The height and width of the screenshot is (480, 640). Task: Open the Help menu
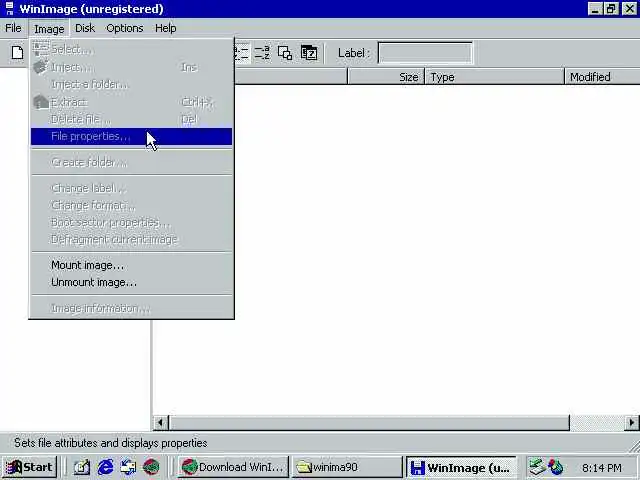pyautogui.click(x=165, y=28)
